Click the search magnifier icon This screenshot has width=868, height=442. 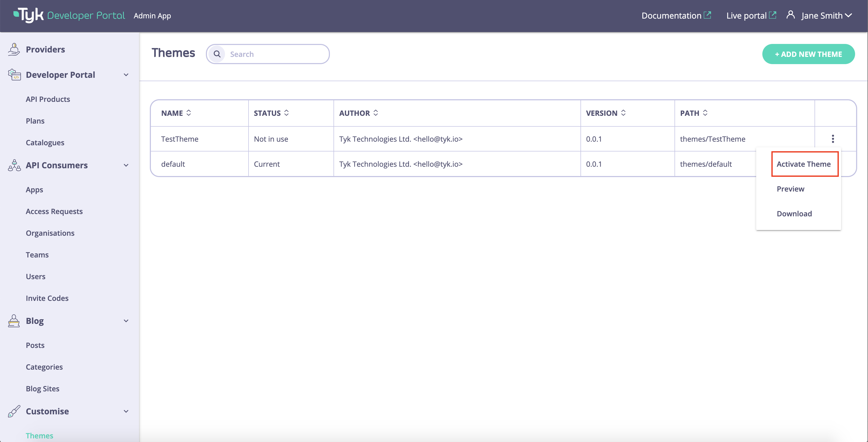(217, 54)
